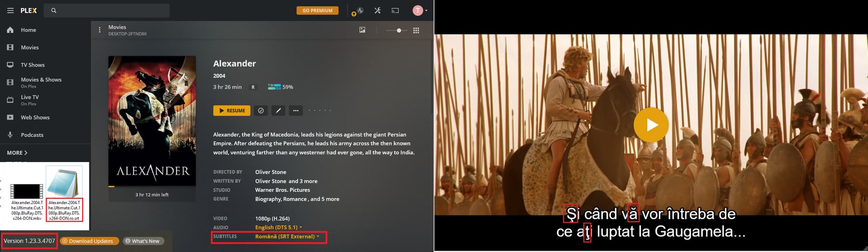This screenshot has height=252, width=868.
Task: Open the Biography genre link
Action: click(268, 199)
